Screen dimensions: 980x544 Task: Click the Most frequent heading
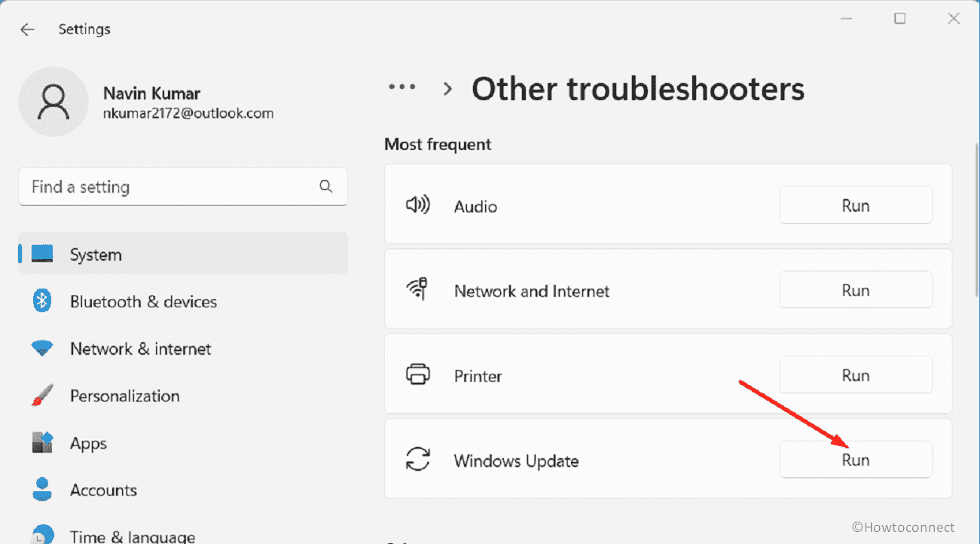tap(438, 144)
